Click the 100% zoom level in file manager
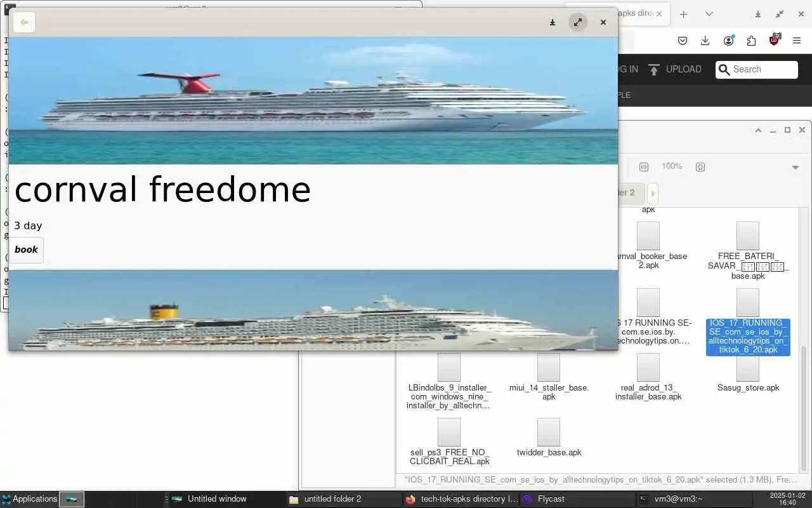Screen dimensions: 812x508 pos(672,166)
